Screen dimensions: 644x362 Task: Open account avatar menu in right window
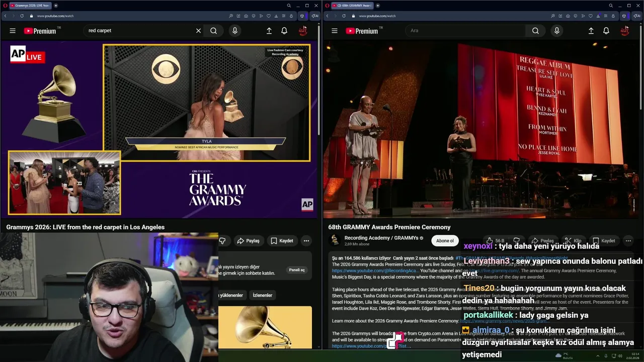[625, 31]
